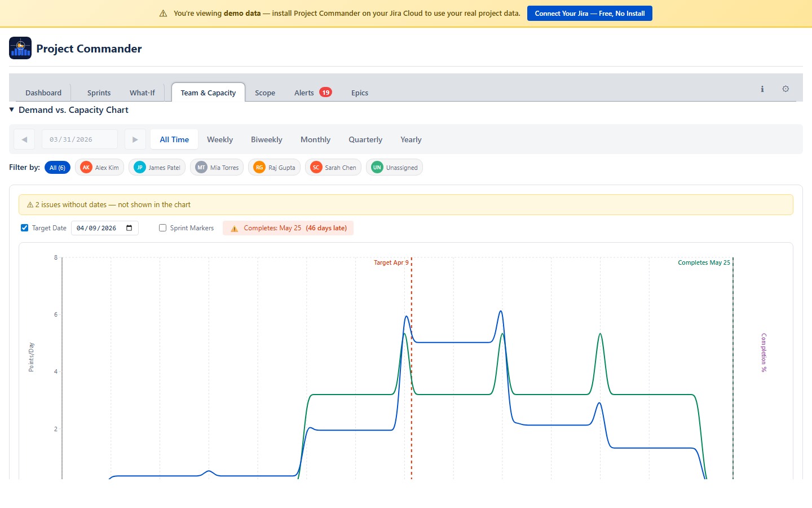Click Connect Your Jira button
This screenshot has width=812, height=508.
point(589,13)
